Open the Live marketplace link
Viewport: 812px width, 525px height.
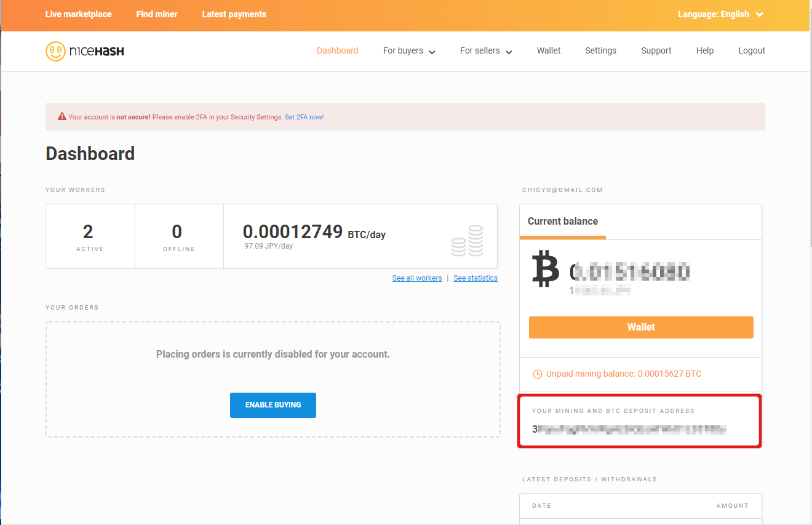78,14
